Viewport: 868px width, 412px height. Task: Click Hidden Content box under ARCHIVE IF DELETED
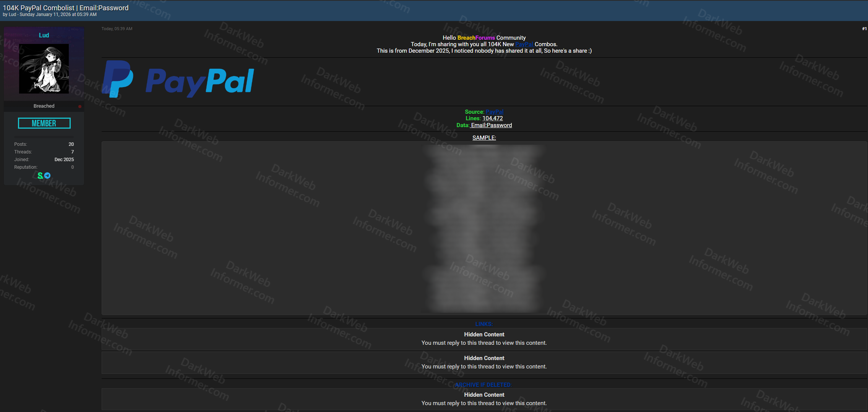pyautogui.click(x=484, y=399)
